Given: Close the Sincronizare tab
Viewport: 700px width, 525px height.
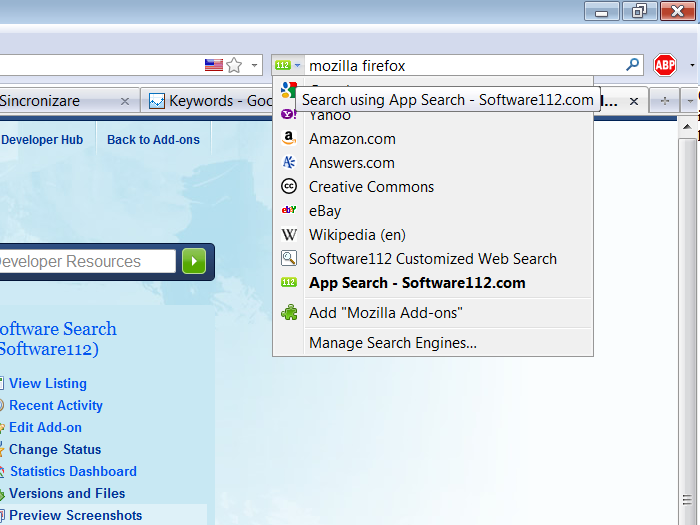Looking at the screenshot, I should 125,102.
